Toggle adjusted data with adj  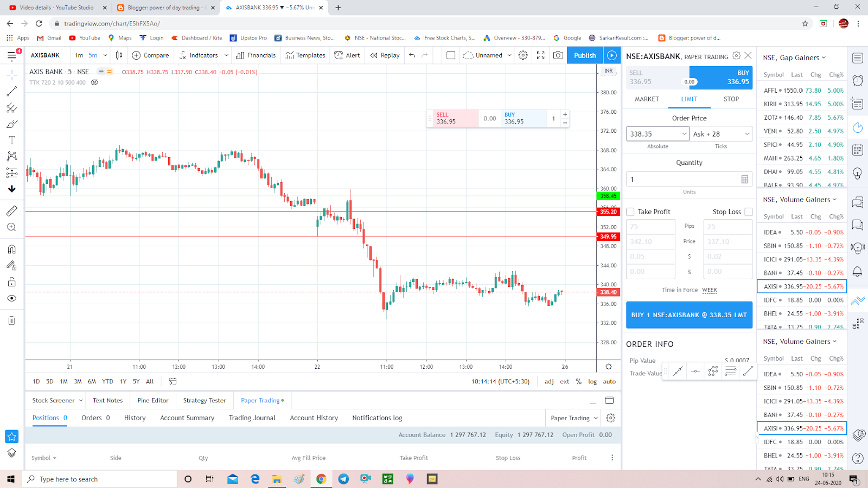click(x=549, y=382)
